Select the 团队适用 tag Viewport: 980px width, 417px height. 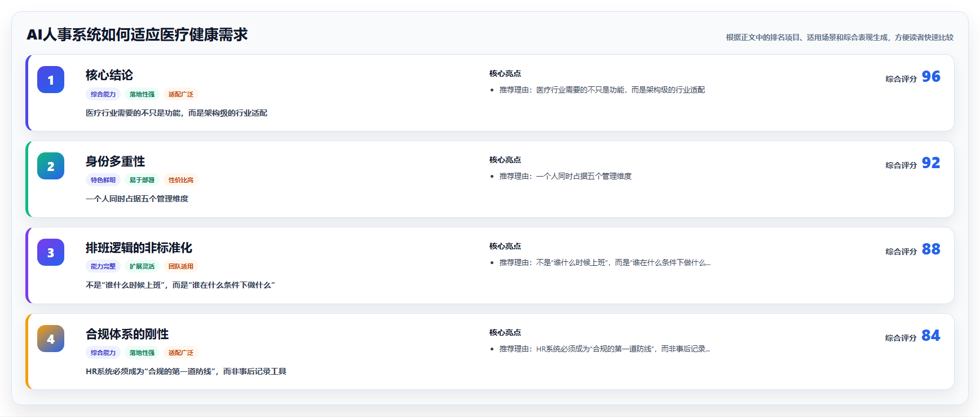pos(181,266)
